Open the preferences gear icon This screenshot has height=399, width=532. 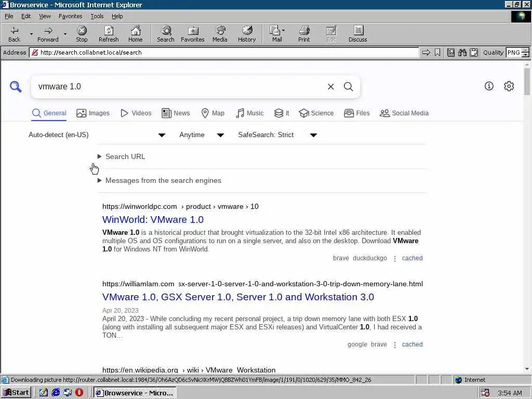coord(509,86)
